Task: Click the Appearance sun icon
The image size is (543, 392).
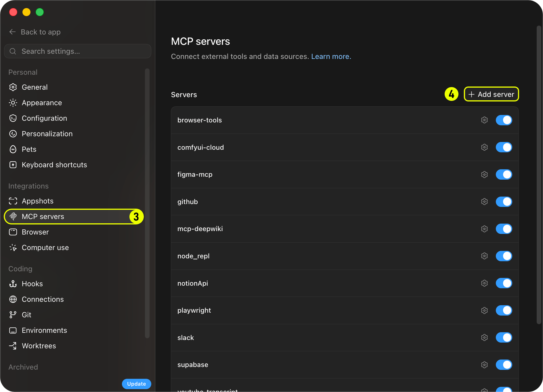Action: (13, 103)
